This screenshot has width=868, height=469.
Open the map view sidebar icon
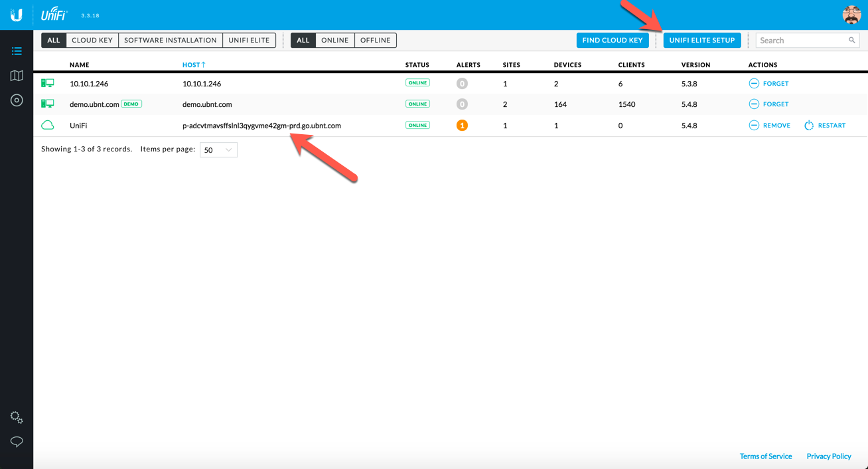coord(17,76)
